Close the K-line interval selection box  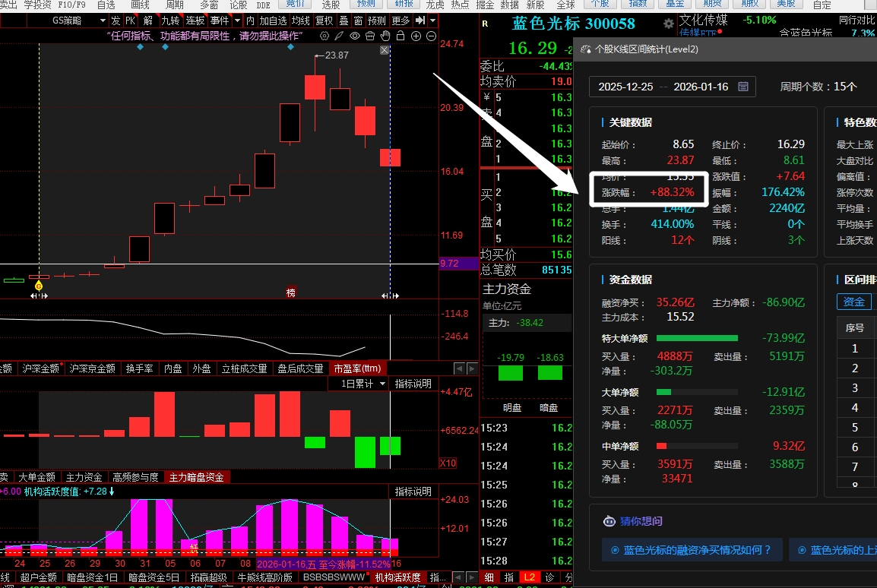click(x=385, y=50)
